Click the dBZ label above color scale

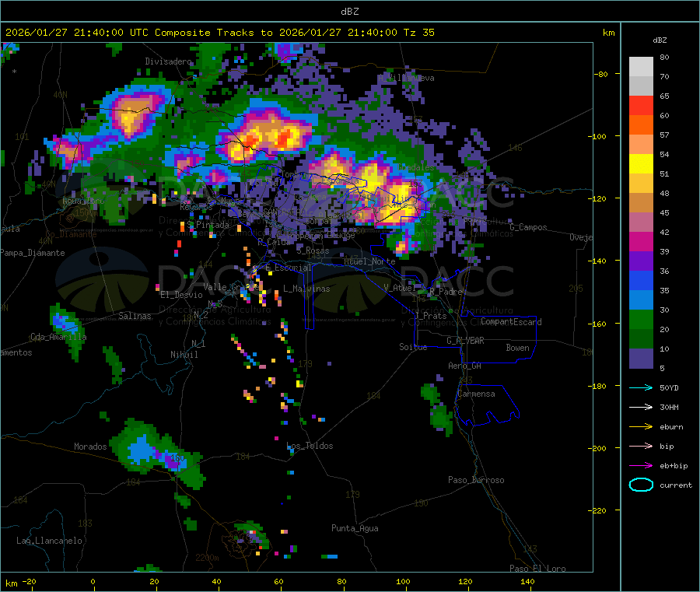tap(660, 40)
